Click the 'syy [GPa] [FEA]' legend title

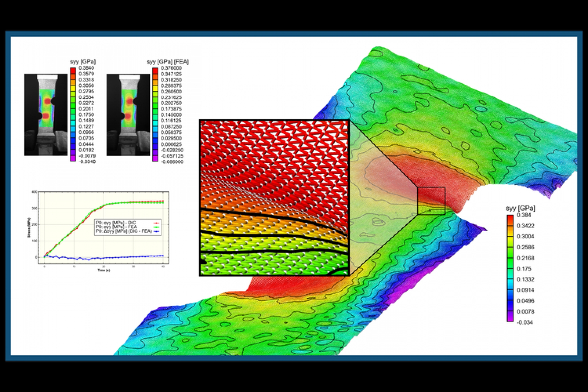(x=167, y=62)
